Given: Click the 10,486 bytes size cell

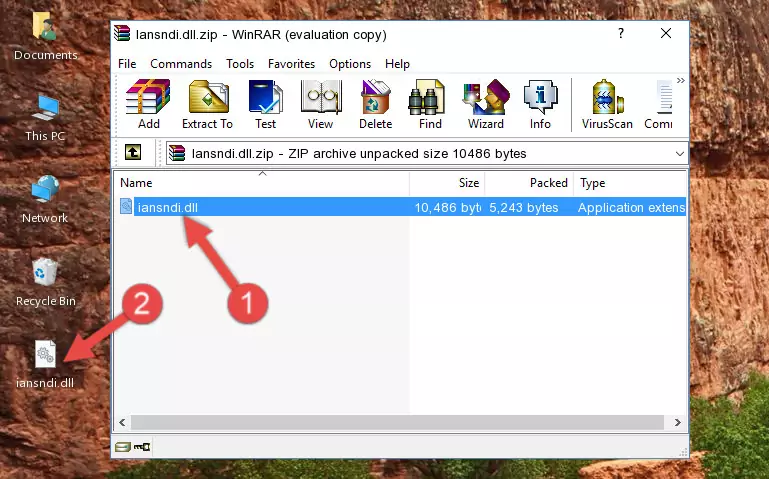Looking at the screenshot, I should (x=447, y=208).
